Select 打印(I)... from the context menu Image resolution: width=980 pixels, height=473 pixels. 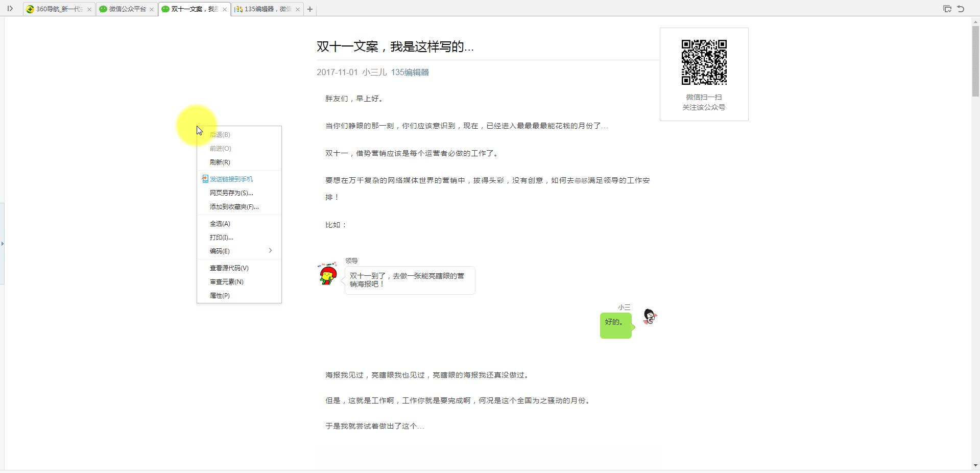click(239, 238)
